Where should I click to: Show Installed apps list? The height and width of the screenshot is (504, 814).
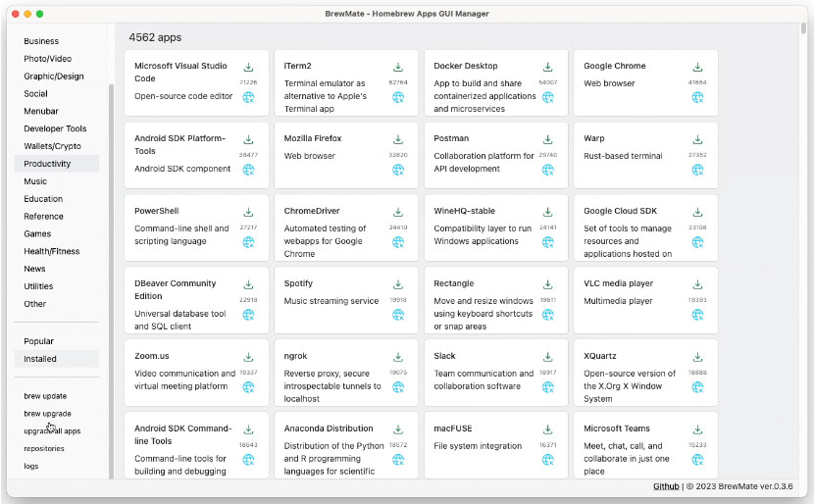coord(57,359)
